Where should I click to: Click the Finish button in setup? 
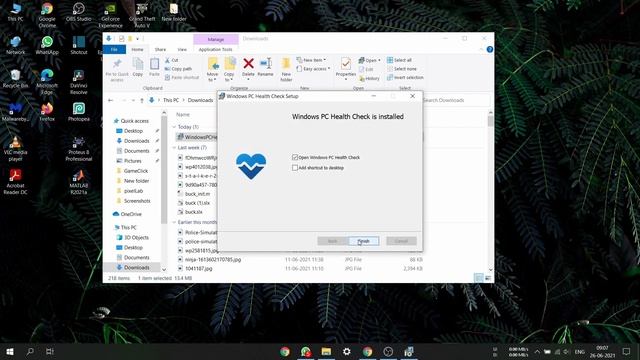pyautogui.click(x=364, y=241)
